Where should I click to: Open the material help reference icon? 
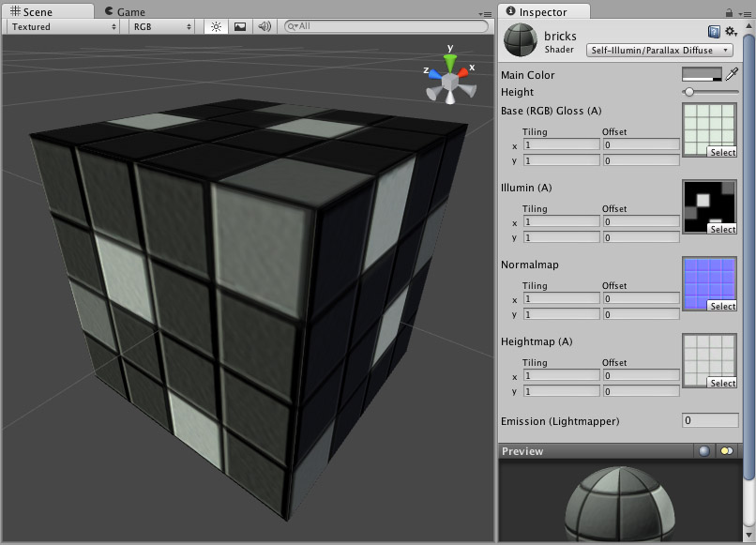715,31
